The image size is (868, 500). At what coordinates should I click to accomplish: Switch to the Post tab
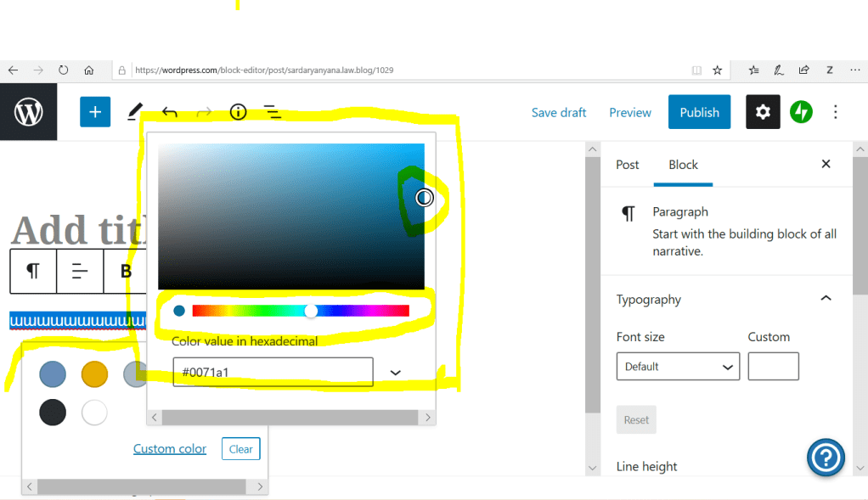(x=628, y=165)
